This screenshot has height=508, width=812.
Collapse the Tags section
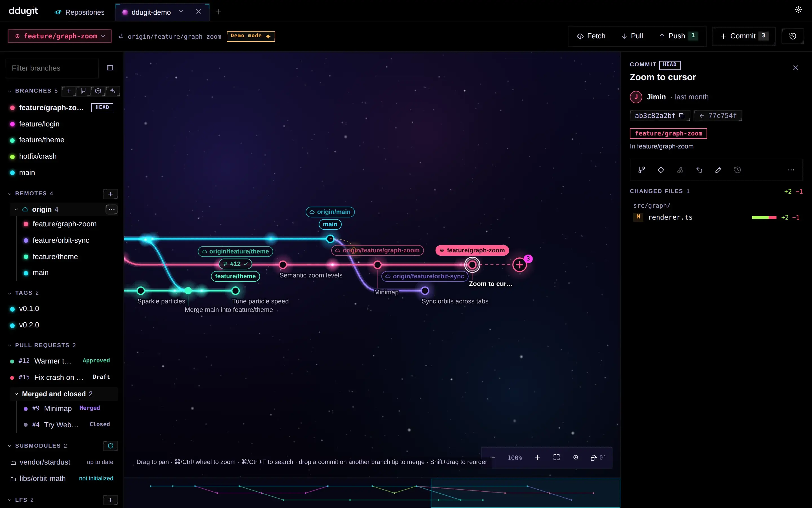(x=9, y=293)
